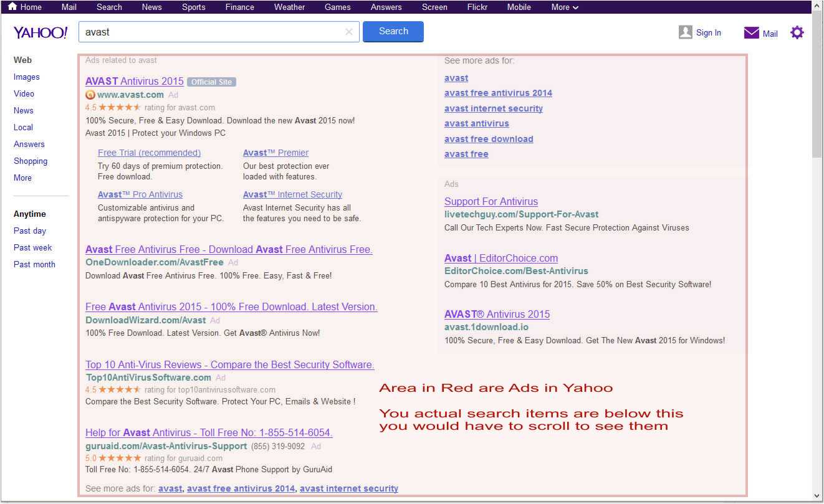Click 'avast free download' related link
824x504 pixels.
pyautogui.click(x=489, y=139)
